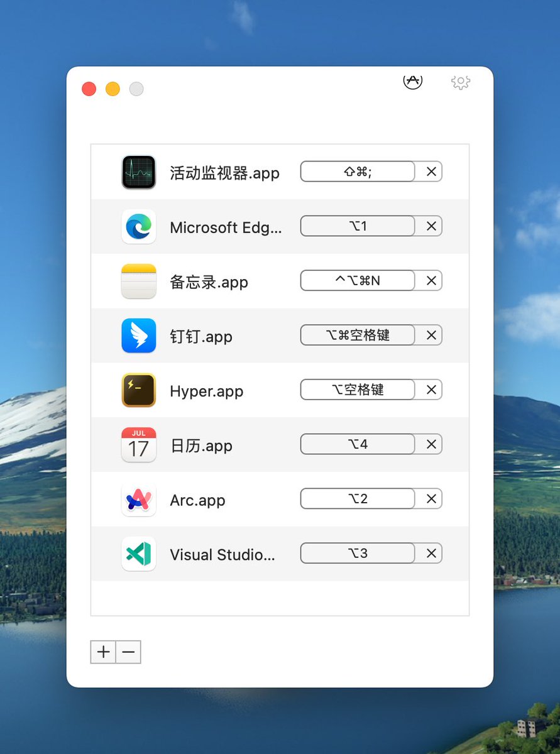Image resolution: width=560 pixels, height=754 pixels.
Task: Clear shortcut for Microsoft Edge
Action: [431, 226]
